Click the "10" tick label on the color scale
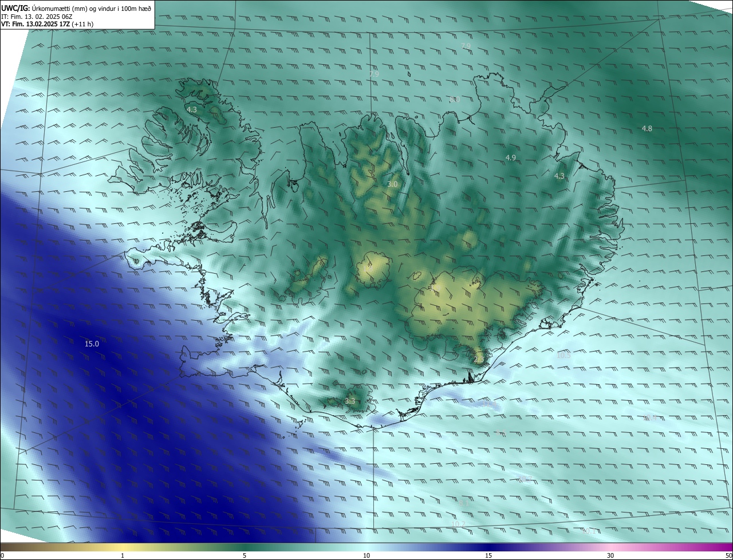Screen dimensions: 733x560 point(366,555)
